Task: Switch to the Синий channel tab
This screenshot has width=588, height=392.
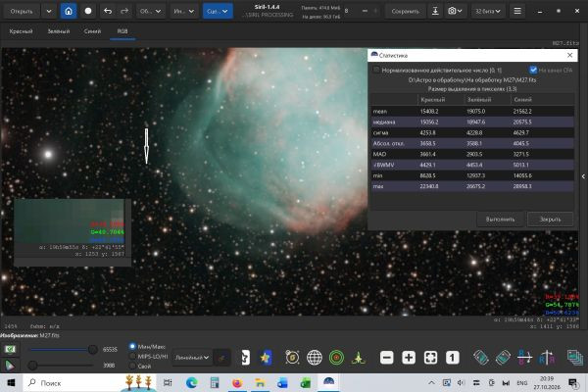Action: [x=92, y=31]
